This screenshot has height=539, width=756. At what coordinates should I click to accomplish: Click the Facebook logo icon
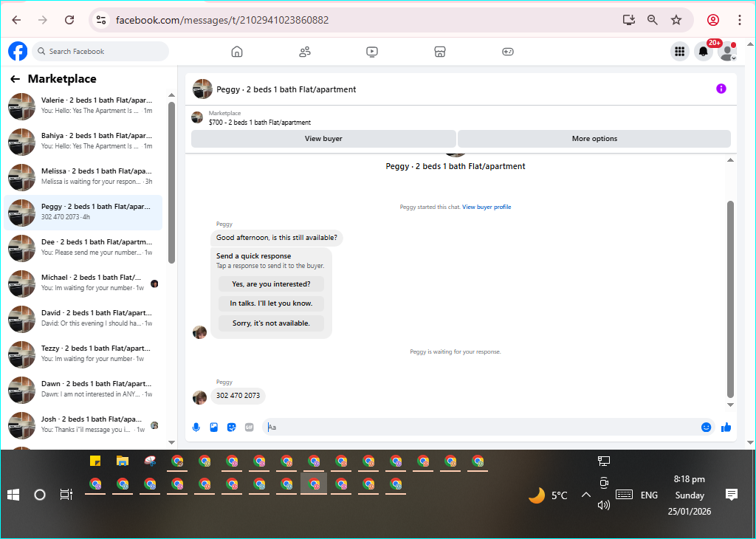(18, 51)
